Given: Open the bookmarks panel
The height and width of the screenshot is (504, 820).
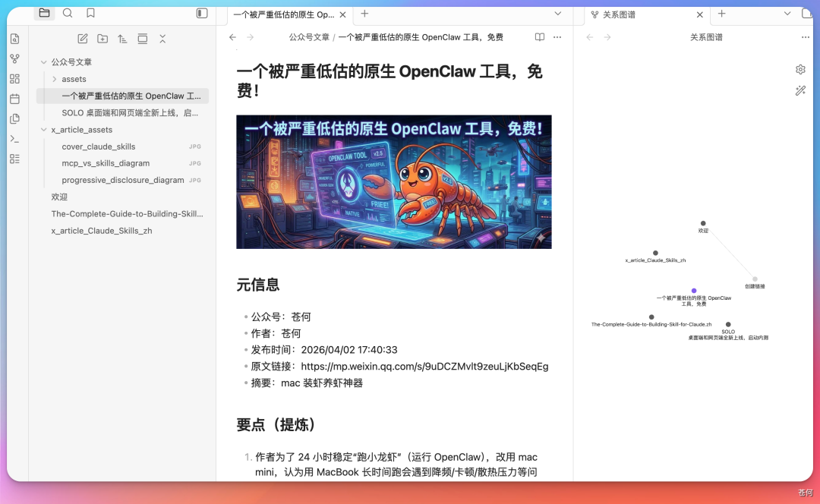Looking at the screenshot, I should point(92,13).
